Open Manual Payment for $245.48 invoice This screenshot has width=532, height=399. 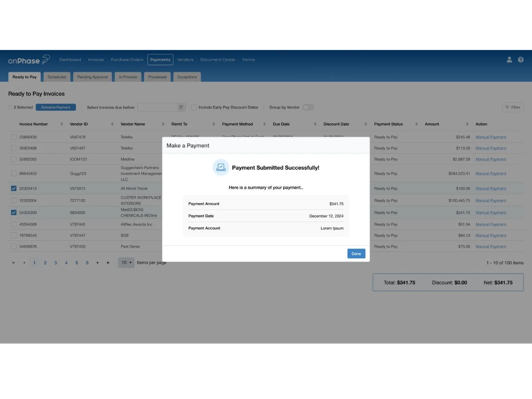pos(491,137)
